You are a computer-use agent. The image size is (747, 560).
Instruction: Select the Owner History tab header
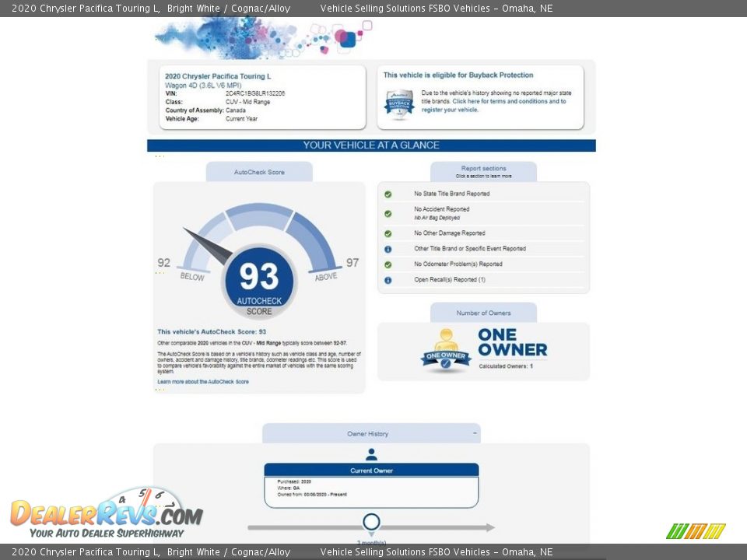pyautogui.click(x=372, y=433)
